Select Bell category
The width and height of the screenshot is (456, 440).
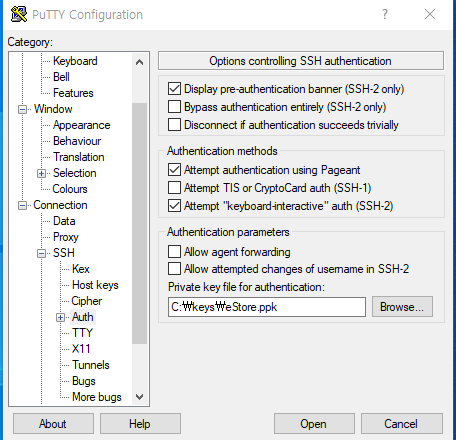point(61,77)
